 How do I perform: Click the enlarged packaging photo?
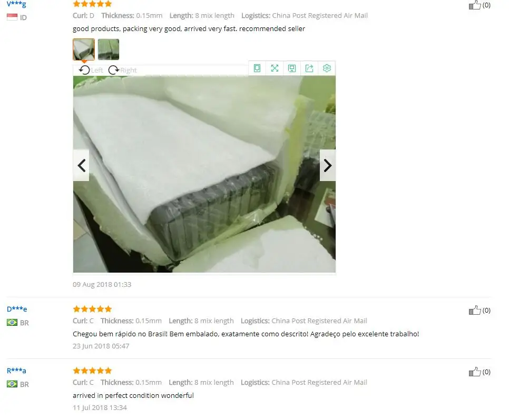click(x=204, y=174)
